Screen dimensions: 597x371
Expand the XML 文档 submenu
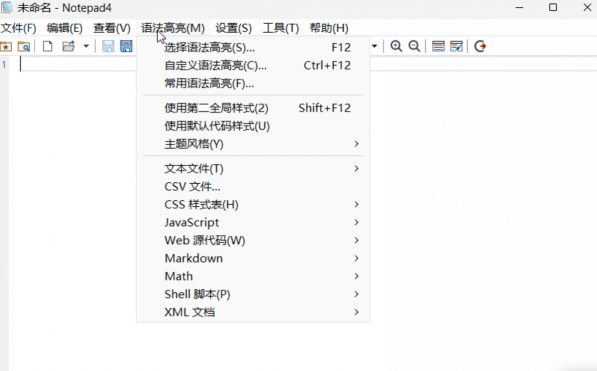tap(253, 312)
